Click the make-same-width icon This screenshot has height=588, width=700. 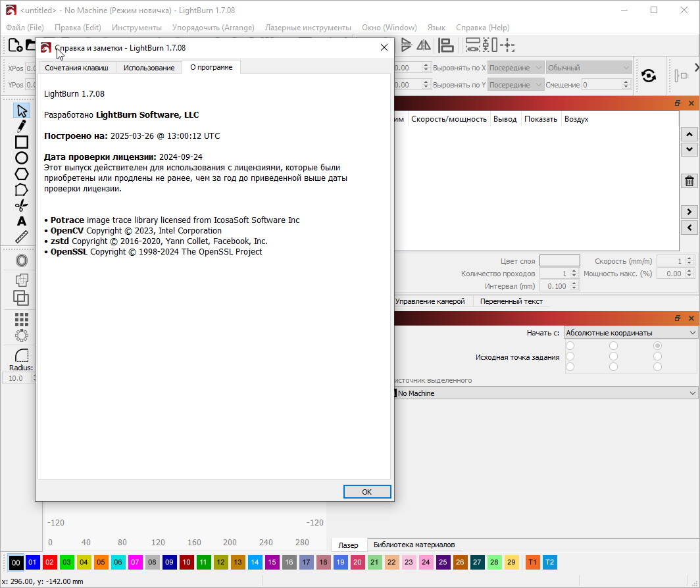coord(473,45)
